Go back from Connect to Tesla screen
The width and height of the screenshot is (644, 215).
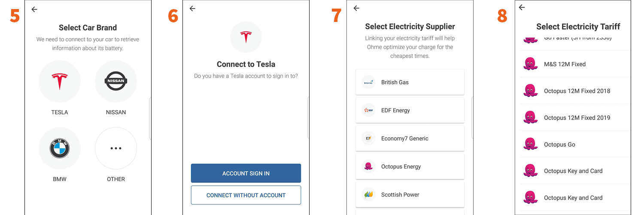tap(192, 9)
